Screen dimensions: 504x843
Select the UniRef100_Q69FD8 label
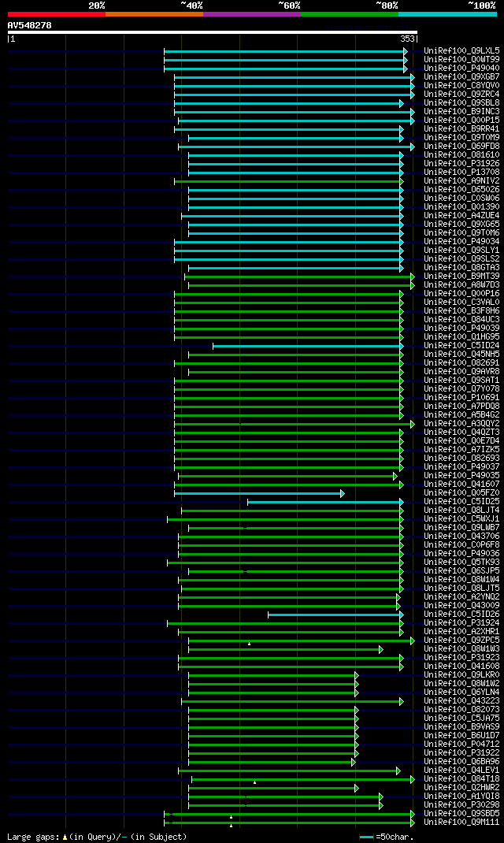[x=461, y=147]
